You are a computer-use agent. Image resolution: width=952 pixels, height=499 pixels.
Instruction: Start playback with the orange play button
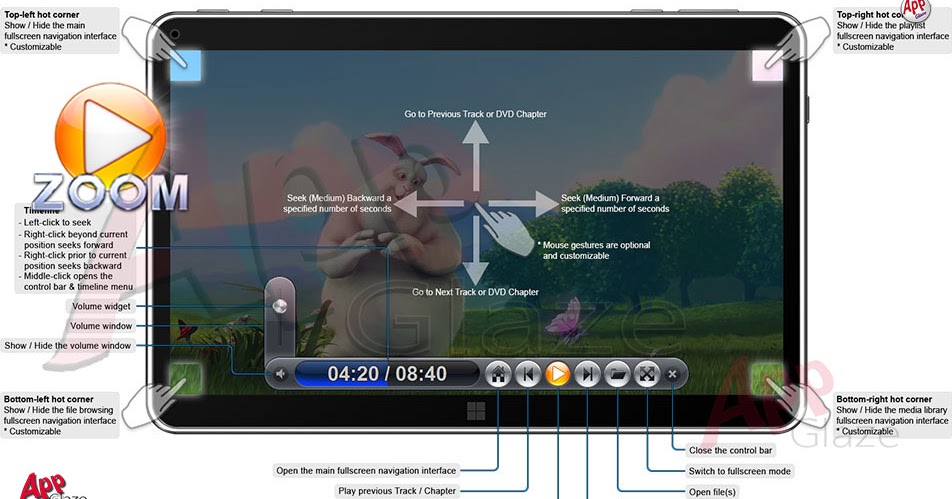point(557,374)
